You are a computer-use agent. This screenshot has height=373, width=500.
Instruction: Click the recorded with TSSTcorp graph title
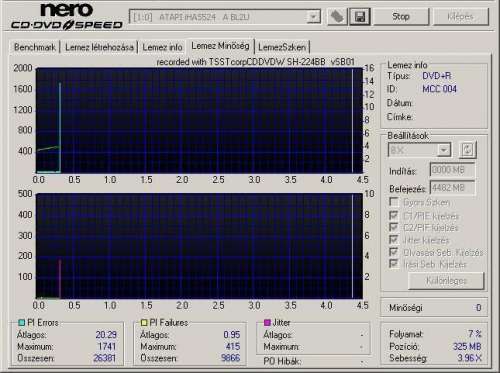click(x=255, y=62)
